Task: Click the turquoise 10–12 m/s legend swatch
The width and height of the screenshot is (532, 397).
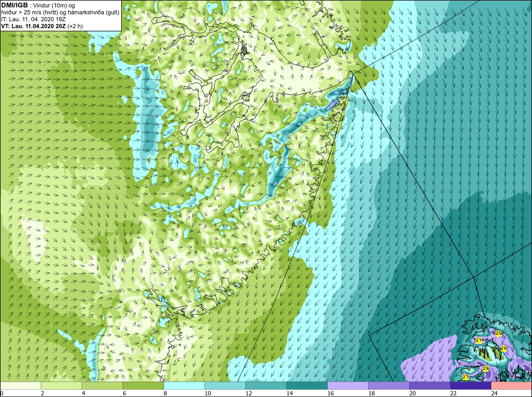Action: 225,385
